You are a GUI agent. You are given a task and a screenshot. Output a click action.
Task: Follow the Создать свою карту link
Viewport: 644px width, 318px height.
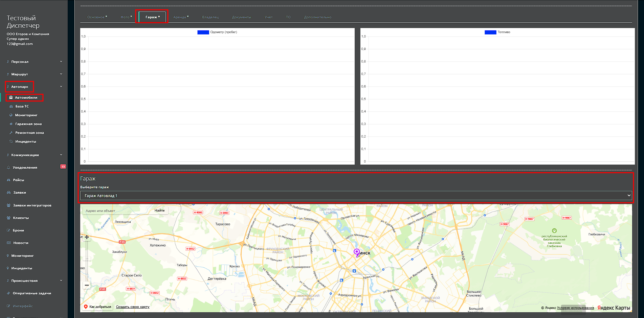click(x=133, y=307)
